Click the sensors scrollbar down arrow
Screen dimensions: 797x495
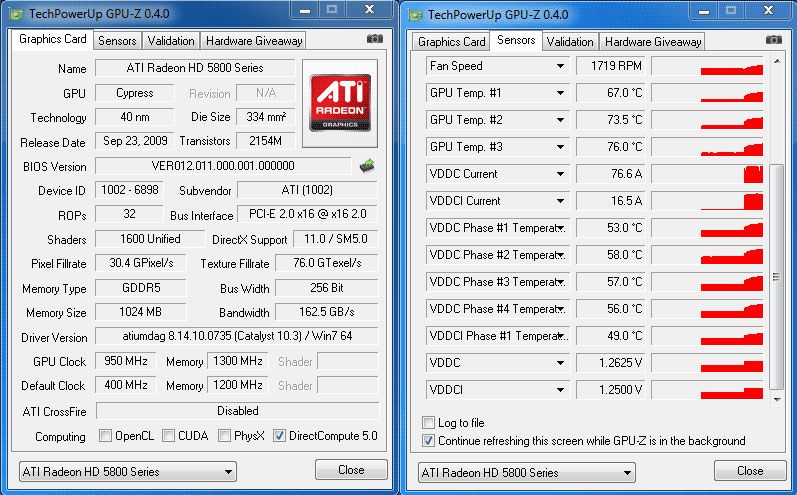[x=777, y=400]
